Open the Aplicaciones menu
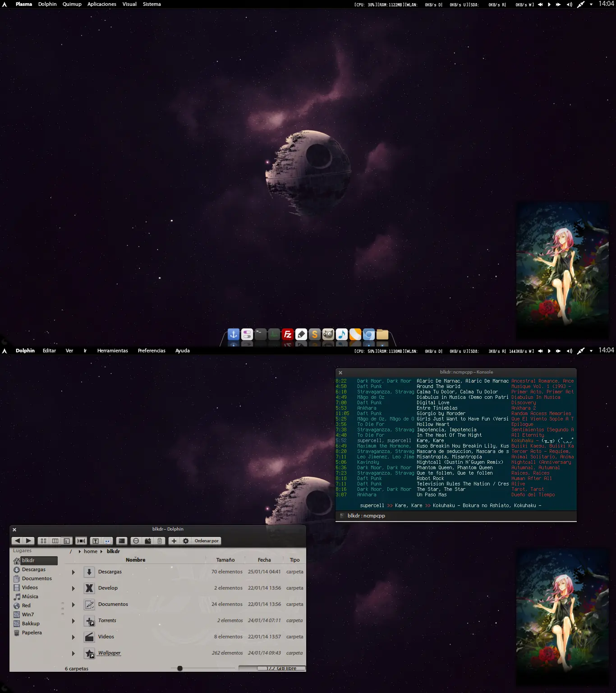 102,4
